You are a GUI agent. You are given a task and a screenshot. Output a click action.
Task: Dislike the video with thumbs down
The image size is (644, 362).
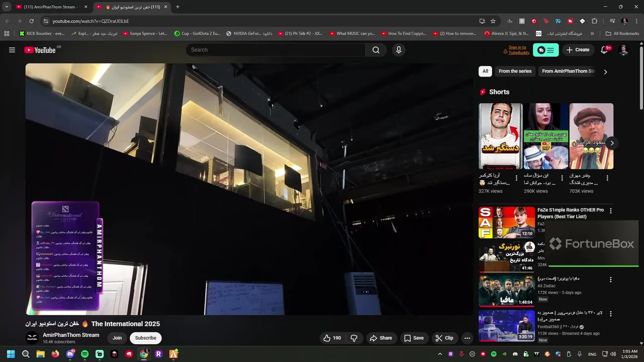pyautogui.click(x=354, y=338)
